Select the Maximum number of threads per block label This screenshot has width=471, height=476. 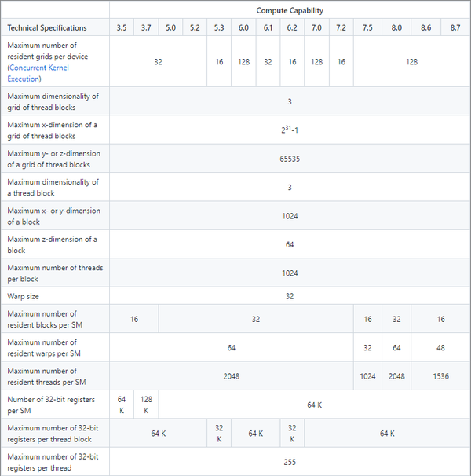tap(55, 273)
